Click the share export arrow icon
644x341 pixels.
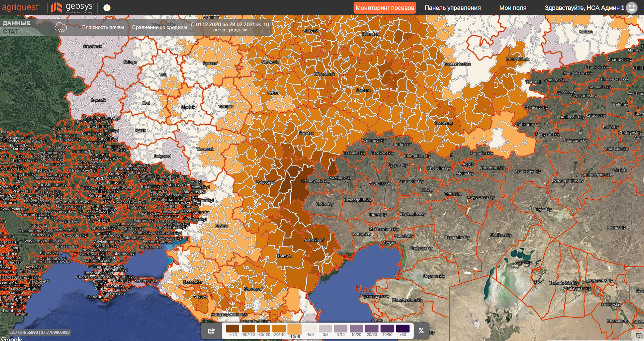coord(211,331)
